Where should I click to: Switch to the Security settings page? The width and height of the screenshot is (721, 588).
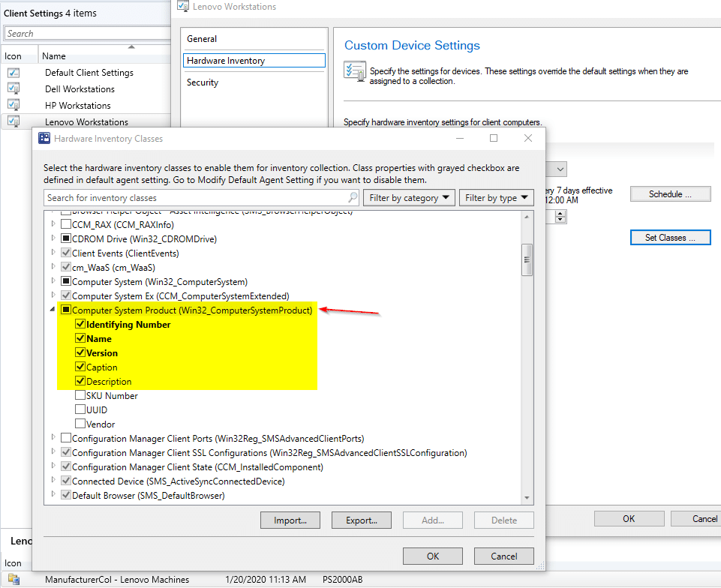pyautogui.click(x=203, y=82)
